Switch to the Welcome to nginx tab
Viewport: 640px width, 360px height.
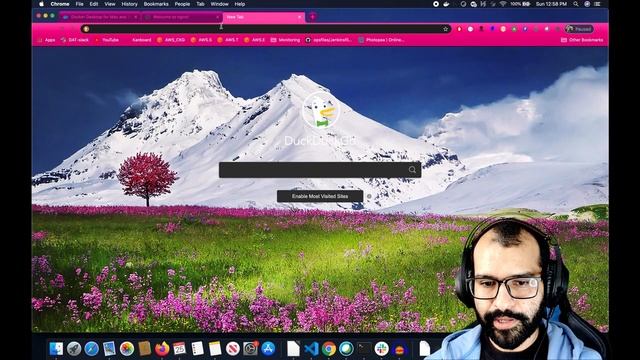pos(182,17)
